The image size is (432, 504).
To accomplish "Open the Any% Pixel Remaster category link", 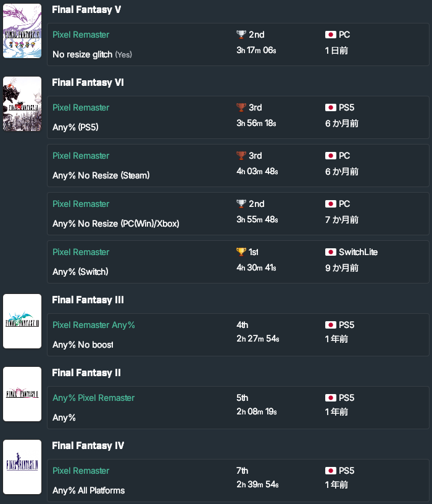I will 93,398.
